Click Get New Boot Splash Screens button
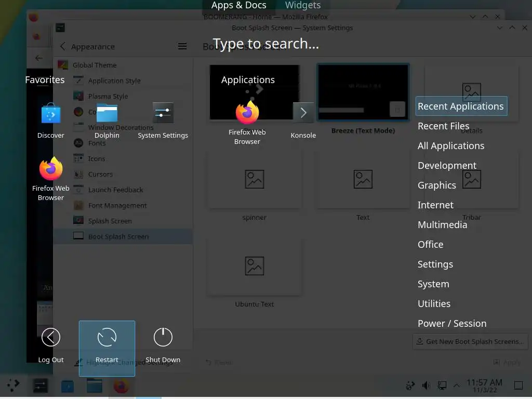This screenshot has width=532, height=399. tap(470, 341)
